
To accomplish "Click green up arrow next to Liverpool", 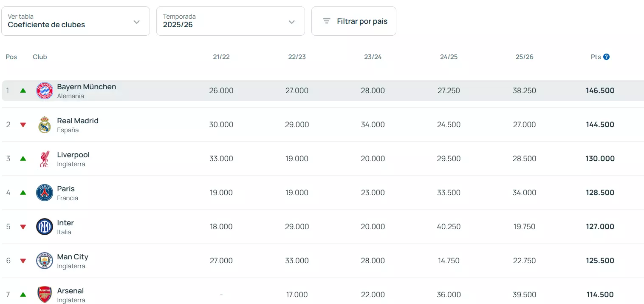I will (x=23, y=159).
